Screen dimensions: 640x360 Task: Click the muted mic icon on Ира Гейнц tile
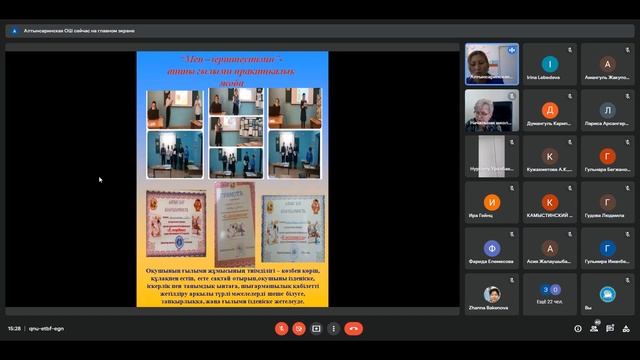click(512, 189)
